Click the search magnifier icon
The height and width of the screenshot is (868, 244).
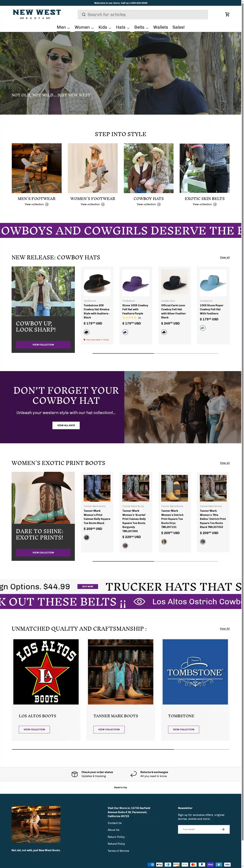coord(83,14)
